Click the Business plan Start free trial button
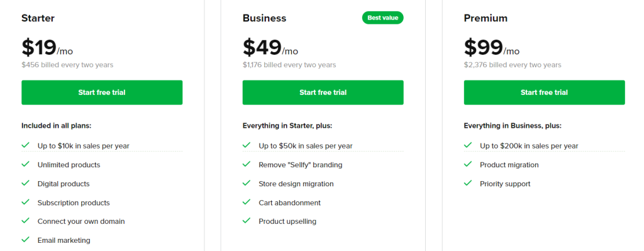Screen dimensions: 644x251 [x=323, y=92]
